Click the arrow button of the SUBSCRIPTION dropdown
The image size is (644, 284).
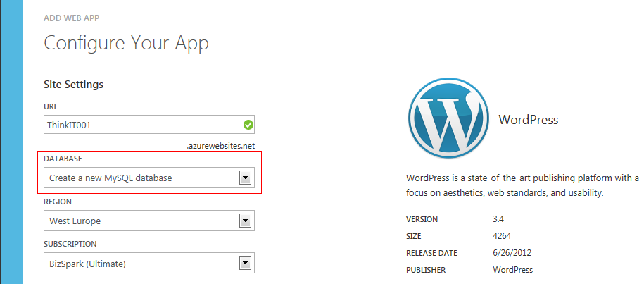(x=245, y=263)
